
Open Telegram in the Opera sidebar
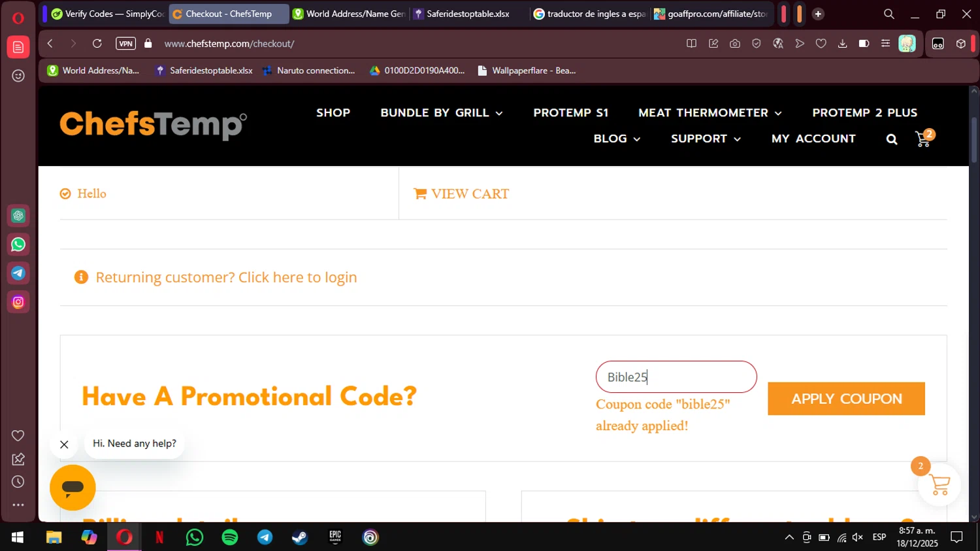pyautogui.click(x=18, y=273)
